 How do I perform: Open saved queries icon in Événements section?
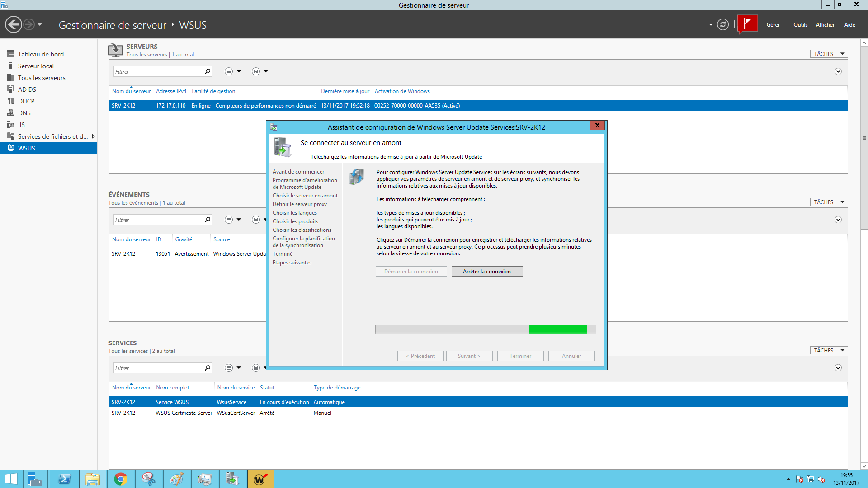(256, 220)
